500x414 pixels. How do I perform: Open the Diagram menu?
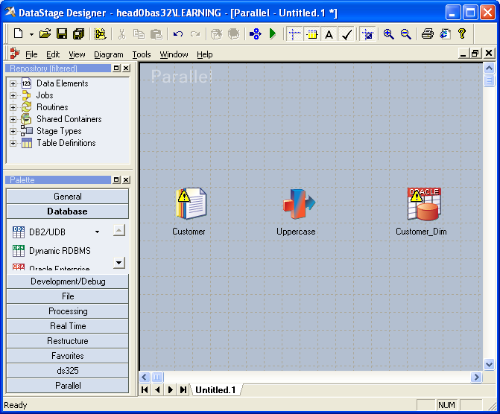109,54
